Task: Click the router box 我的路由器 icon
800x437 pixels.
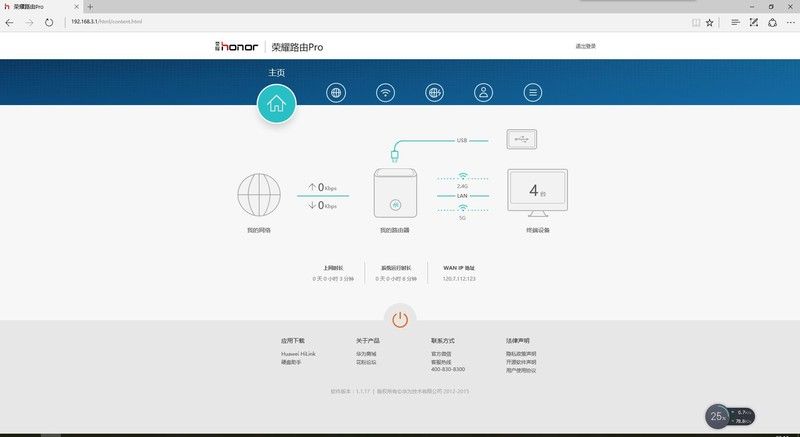Action: (x=395, y=193)
